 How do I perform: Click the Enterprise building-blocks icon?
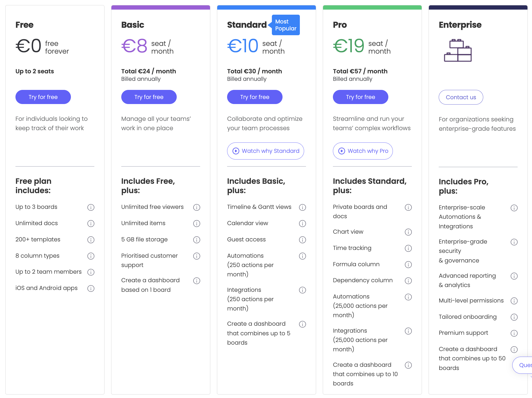point(458,51)
